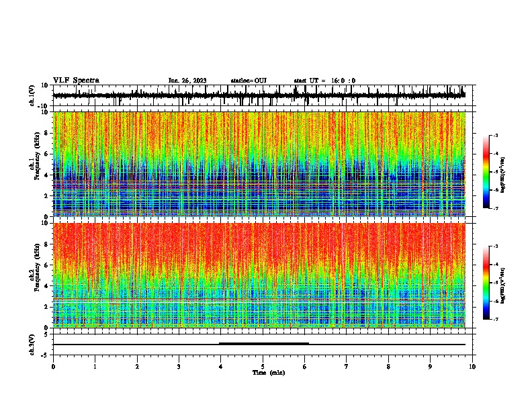Select the "start UT = 16:0 :0" text
The image size is (532, 411).
pos(324,81)
